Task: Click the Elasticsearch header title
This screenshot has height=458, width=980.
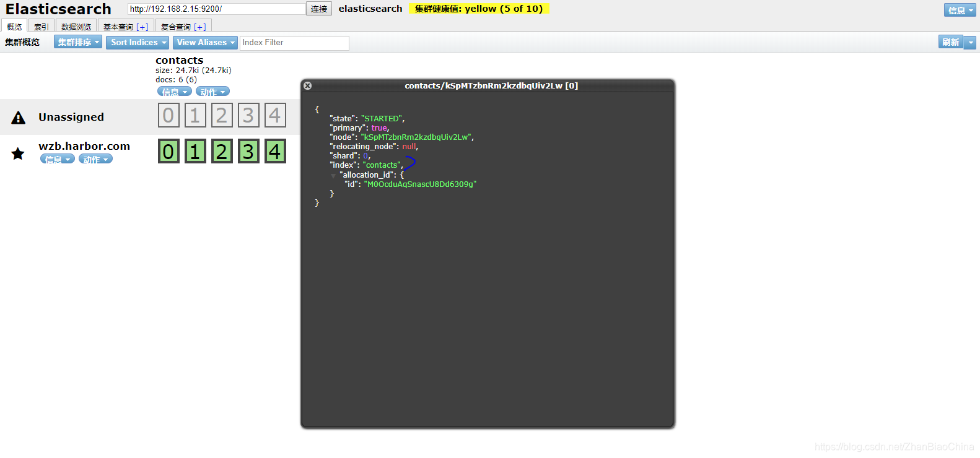Action: pyautogui.click(x=58, y=9)
